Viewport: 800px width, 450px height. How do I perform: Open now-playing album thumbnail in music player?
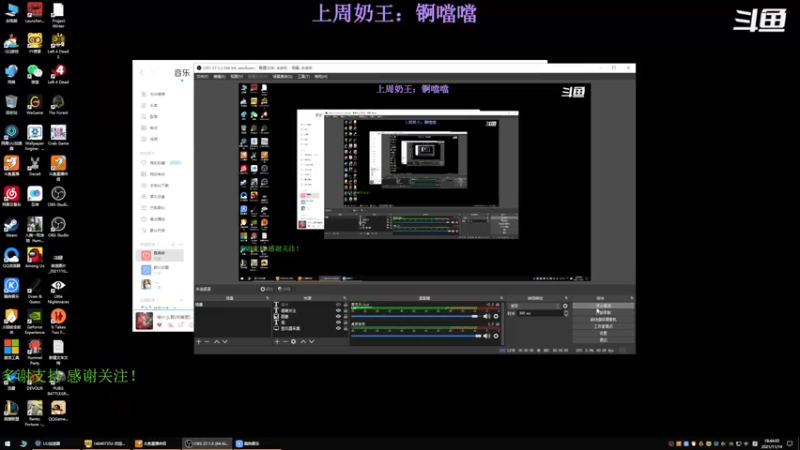pyautogui.click(x=144, y=321)
